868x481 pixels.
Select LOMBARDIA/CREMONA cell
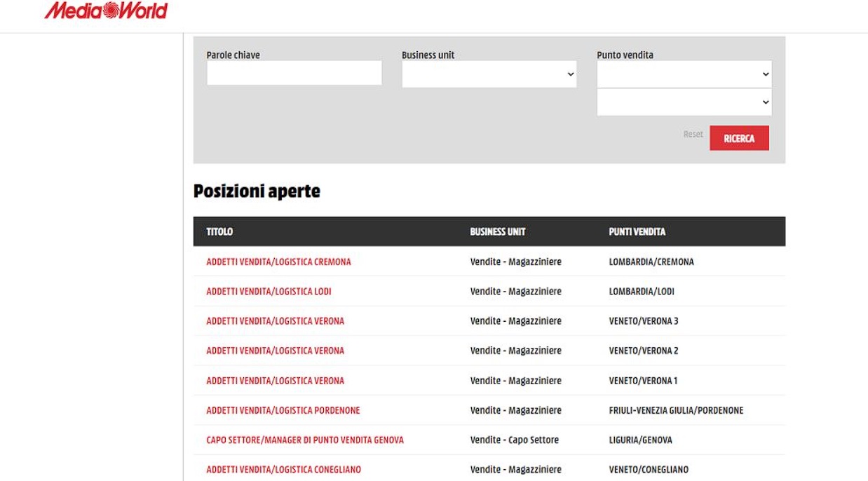coord(651,262)
